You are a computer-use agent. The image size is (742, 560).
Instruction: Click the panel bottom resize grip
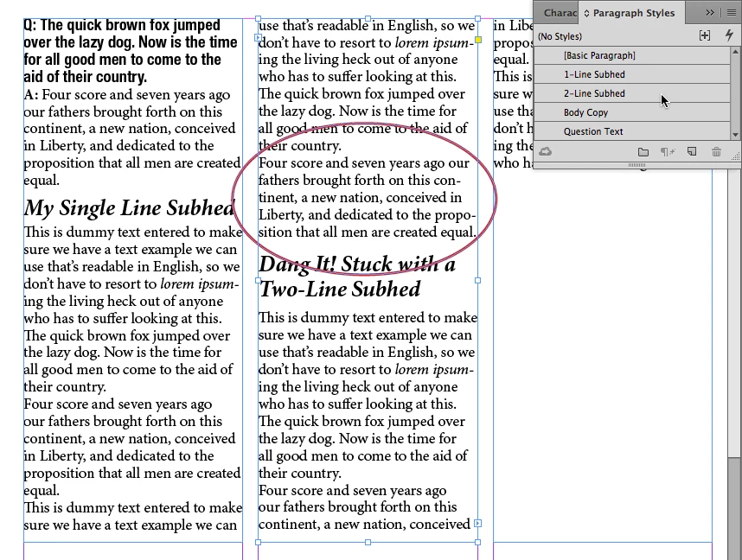point(636,165)
